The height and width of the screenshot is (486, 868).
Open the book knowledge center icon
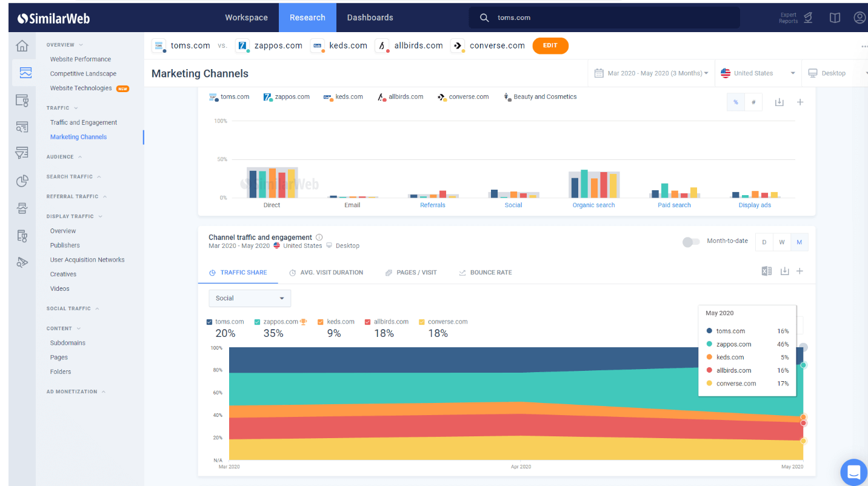click(x=835, y=18)
